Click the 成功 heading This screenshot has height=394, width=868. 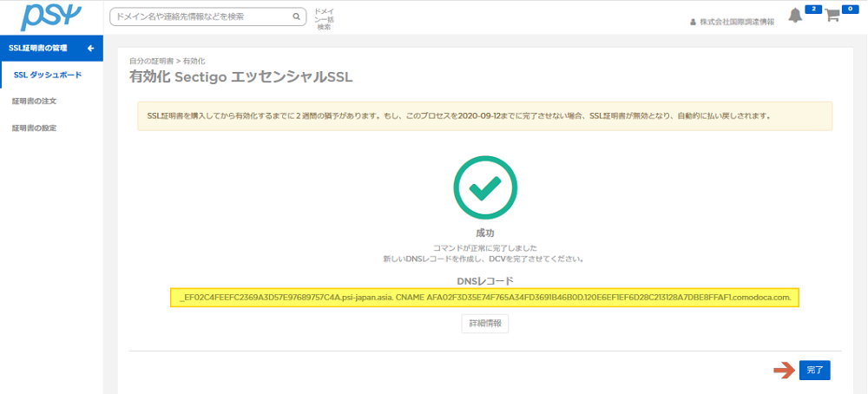tap(485, 233)
